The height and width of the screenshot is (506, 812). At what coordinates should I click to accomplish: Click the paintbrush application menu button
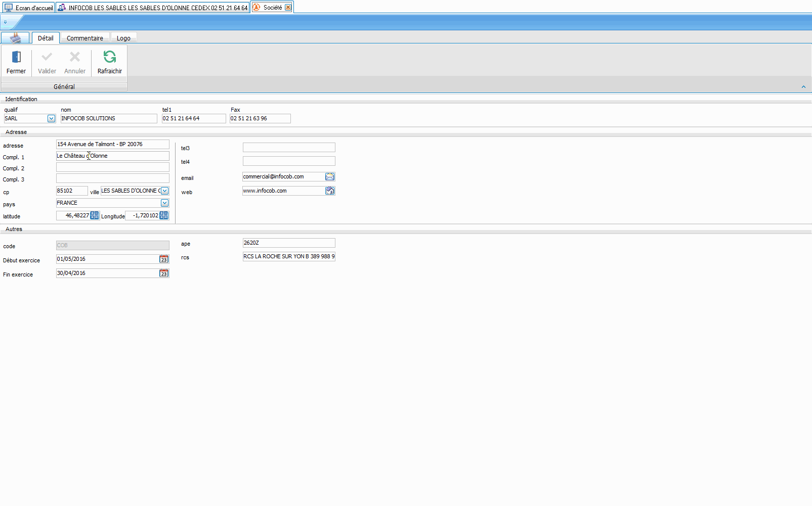click(x=15, y=38)
